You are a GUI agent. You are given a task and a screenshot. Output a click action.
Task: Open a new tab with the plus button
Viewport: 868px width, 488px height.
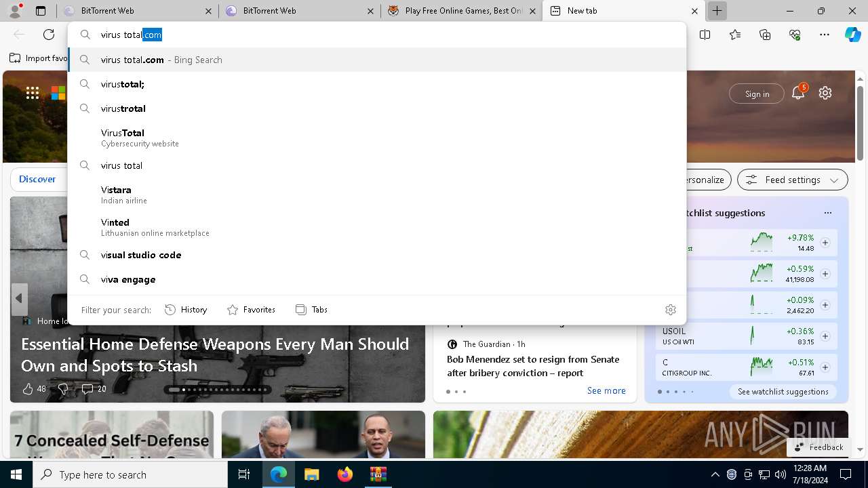point(717,11)
